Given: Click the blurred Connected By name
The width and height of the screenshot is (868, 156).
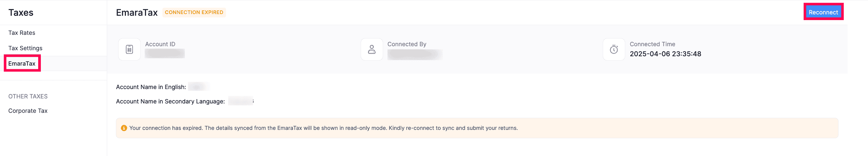Looking at the screenshot, I should (x=415, y=54).
